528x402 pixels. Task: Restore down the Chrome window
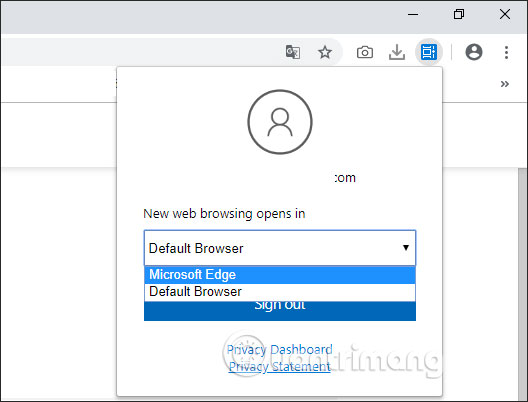tap(459, 14)
